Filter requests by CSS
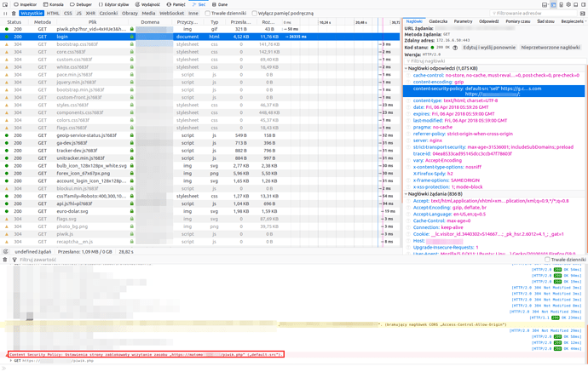The height and width of the screenshot is (372, 588). click(x=67, y=13)
